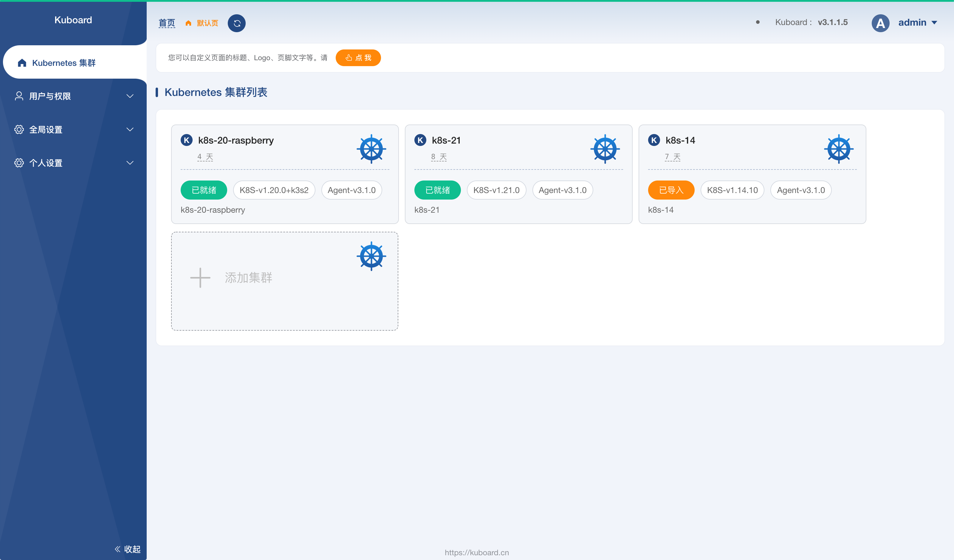Open the 用户与权限 sidebar menu
The image size is (954, 560).
pos(73,96)
